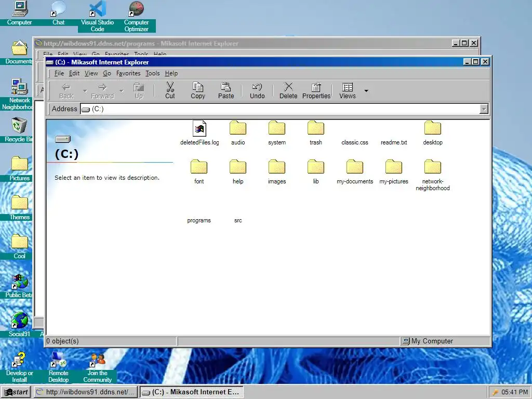Image resolution: width=532 pixels, height=399 pixels.
Task: Open the Edit menu
Action: [74, 73]
